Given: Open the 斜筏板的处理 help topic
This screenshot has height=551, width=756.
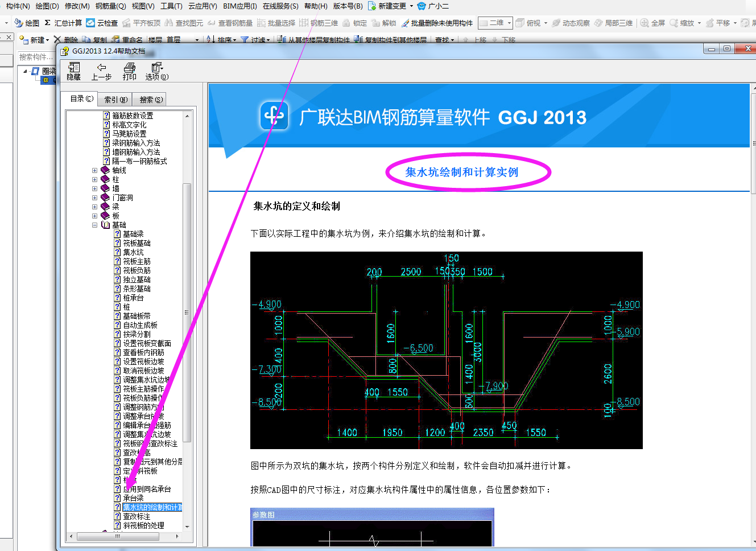Looking at the screenshot, I should (144, 525).
